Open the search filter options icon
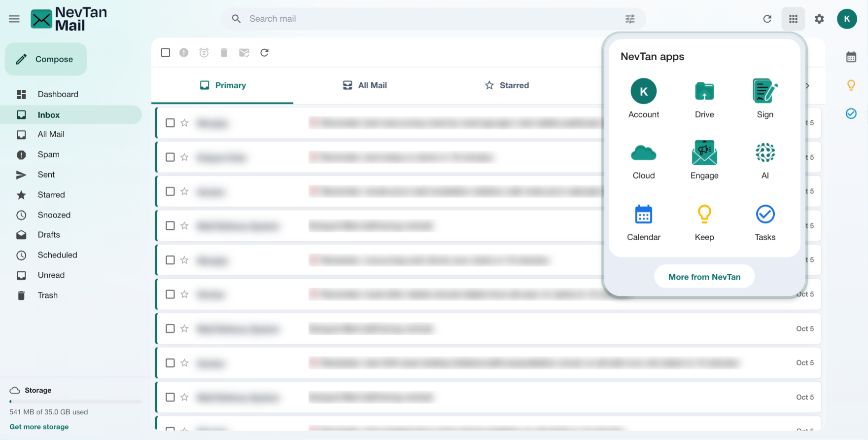The height and width of the screenshot is (440, 868). tap(630, 19)
